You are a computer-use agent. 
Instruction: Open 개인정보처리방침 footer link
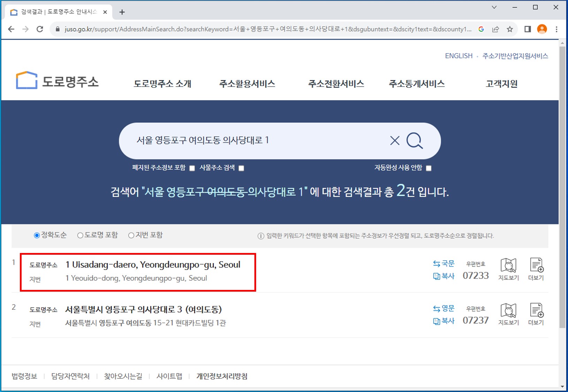point(222,376)
